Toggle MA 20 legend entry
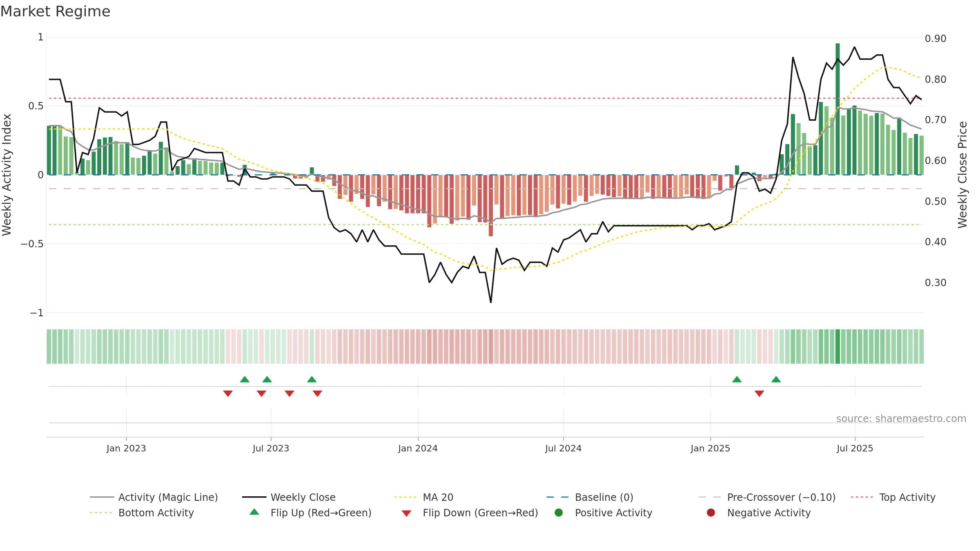The width and height of the screenshot is (980, 551). tap(423, 497)
